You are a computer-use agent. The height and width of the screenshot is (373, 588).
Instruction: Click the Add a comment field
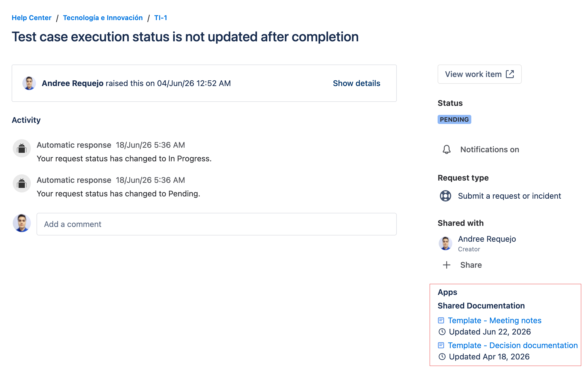click(x=216, y=224)
